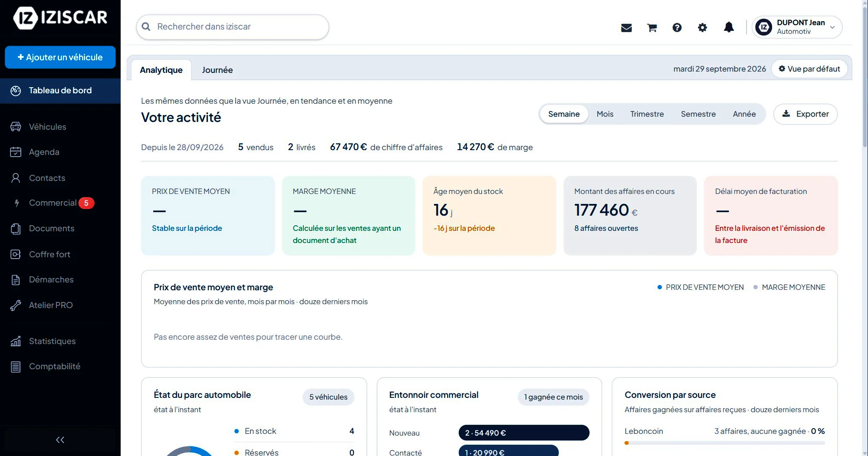Click the Statistiques chart icon
The height and width of the screenshot is (456, 868).
tap(16, 341)
